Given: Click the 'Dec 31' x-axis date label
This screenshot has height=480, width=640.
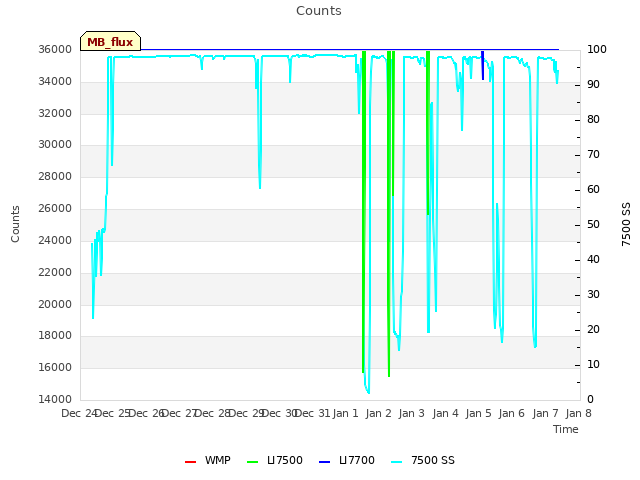Looking at the screenshot, I should (x=312, y=413).
